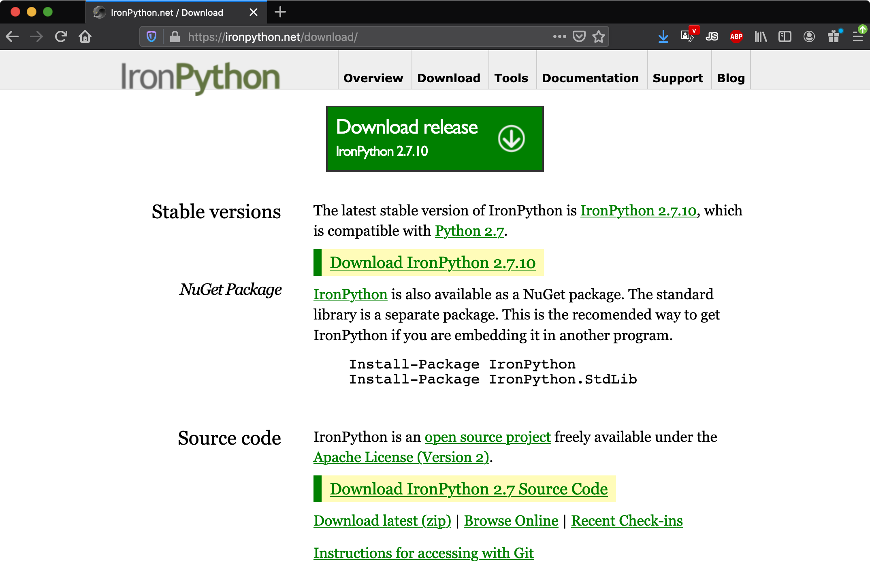This screenshot has height=588, width=870.
Task: Open the Documentation navigation item
Action: point(590,78)
